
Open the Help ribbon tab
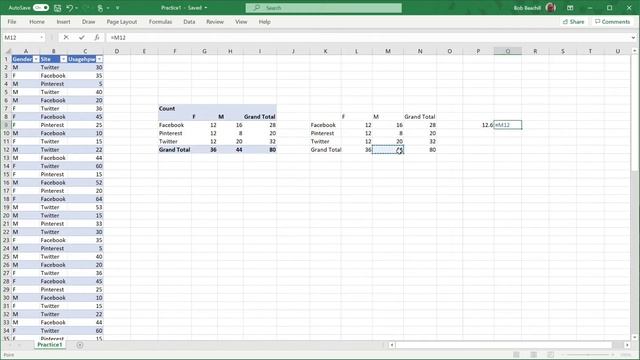pyautogui.click(x=264, y=22)
